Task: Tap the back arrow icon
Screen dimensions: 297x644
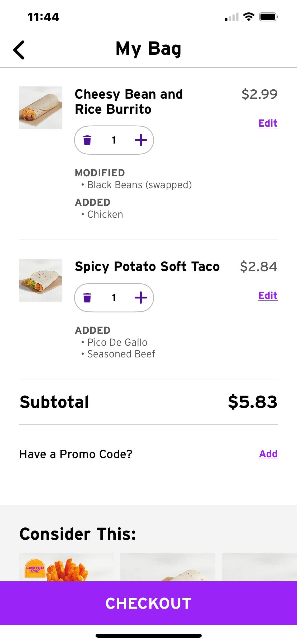Action: pyautogui.click(x=19, y=50)
